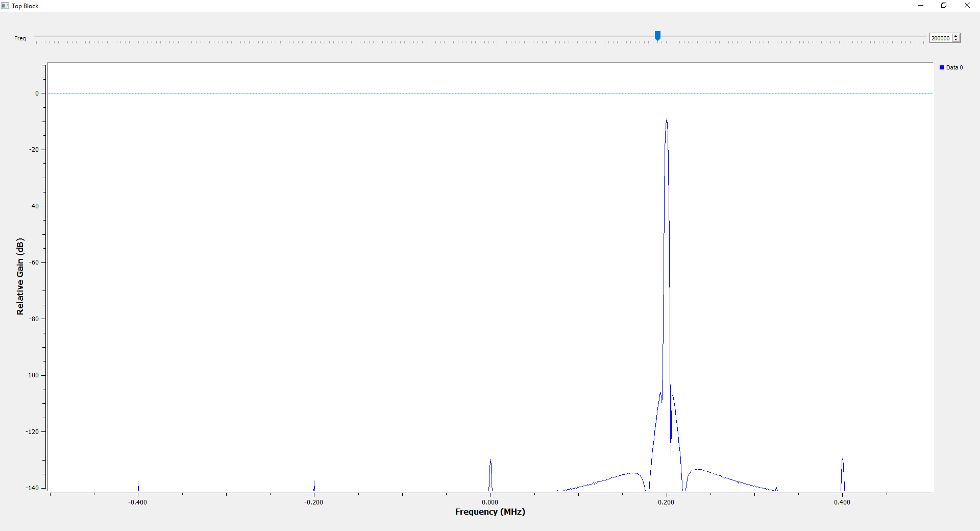Click the -0.400 frequency axis tick label

pos(137,502)
